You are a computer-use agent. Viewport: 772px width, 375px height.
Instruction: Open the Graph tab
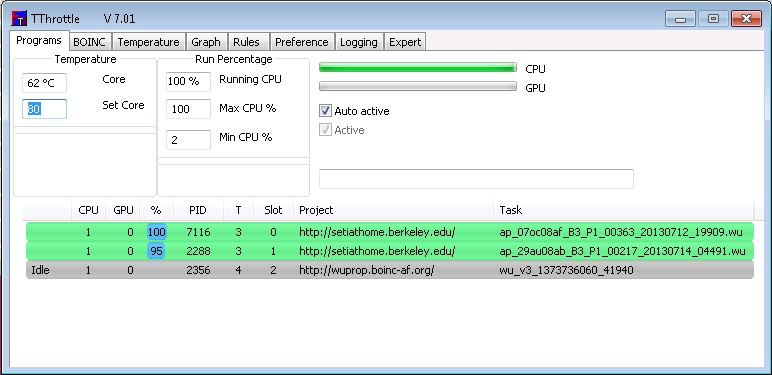pyautogui.click(x=206, y=42)
